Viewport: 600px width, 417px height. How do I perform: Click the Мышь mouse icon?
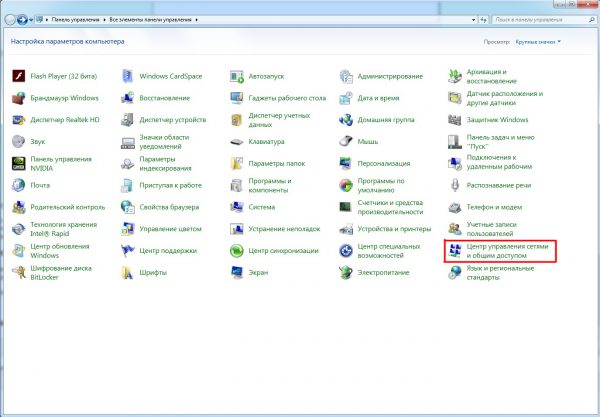tap(346, 142)
